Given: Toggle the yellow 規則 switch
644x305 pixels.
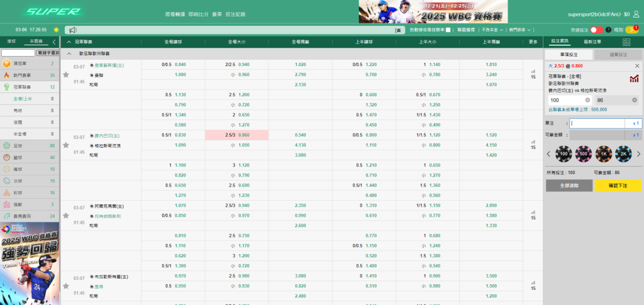Looking at the screenshot, I should (x=631, y=30).
